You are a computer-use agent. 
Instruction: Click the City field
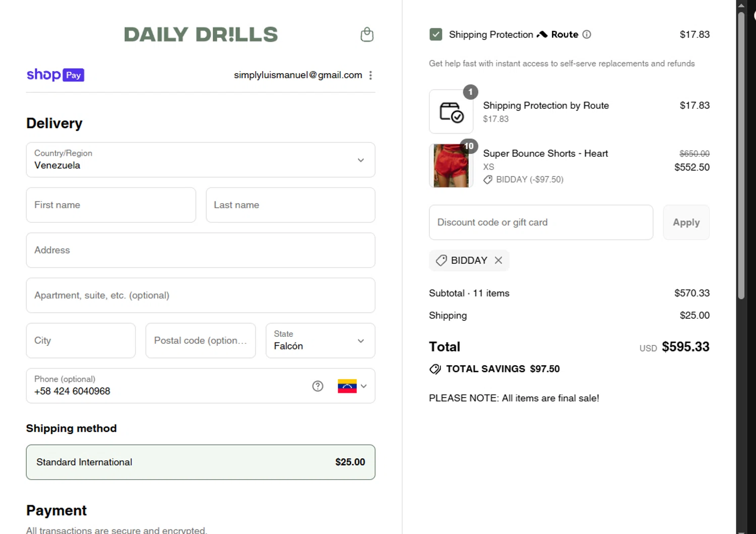81,340
